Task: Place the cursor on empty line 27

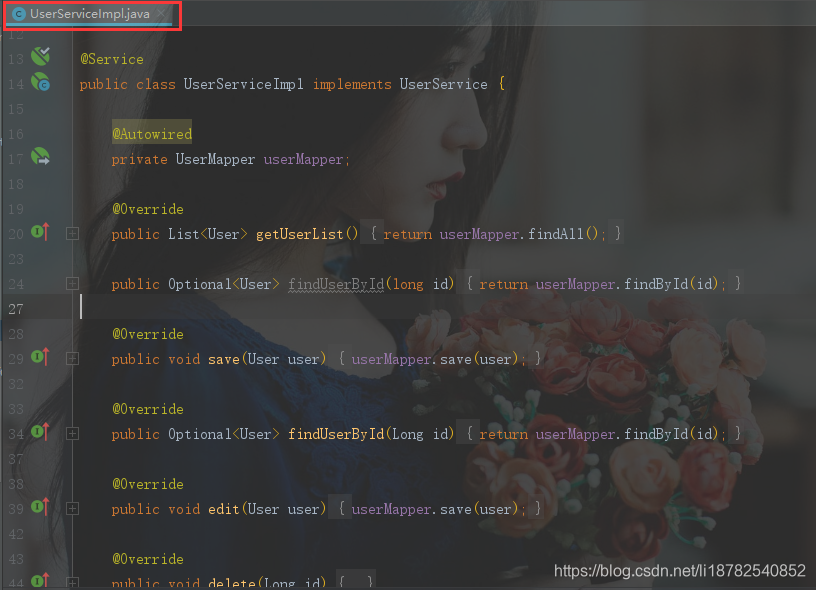Action: click(x=442, y=309)
